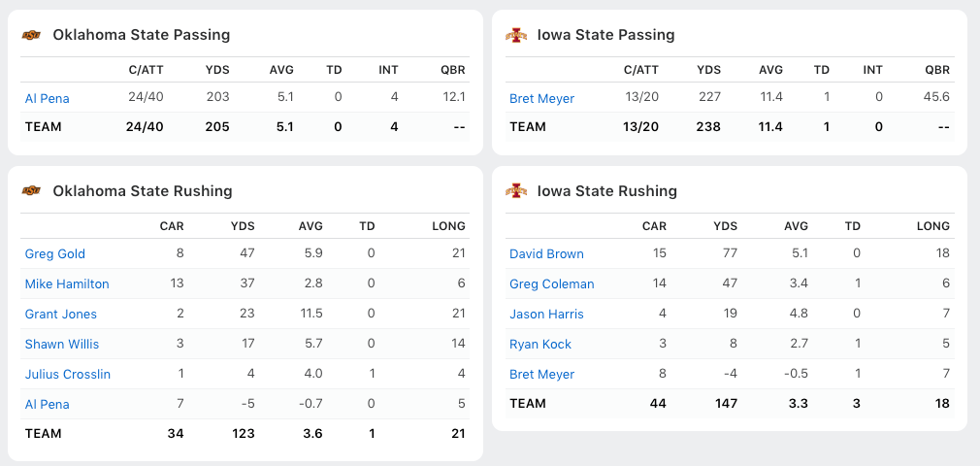Click the Oklahoma State Rushing heading

[x=142, y=191]
